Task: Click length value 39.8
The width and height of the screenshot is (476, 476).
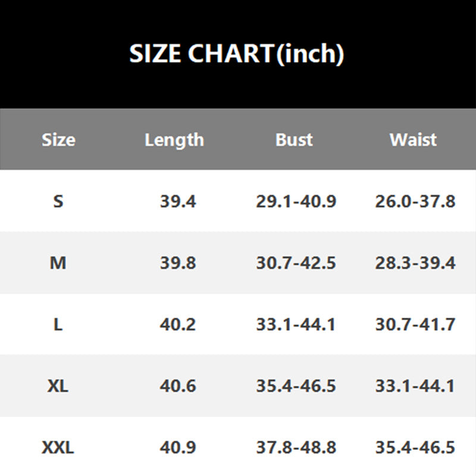Action: [x=177, y=262]
